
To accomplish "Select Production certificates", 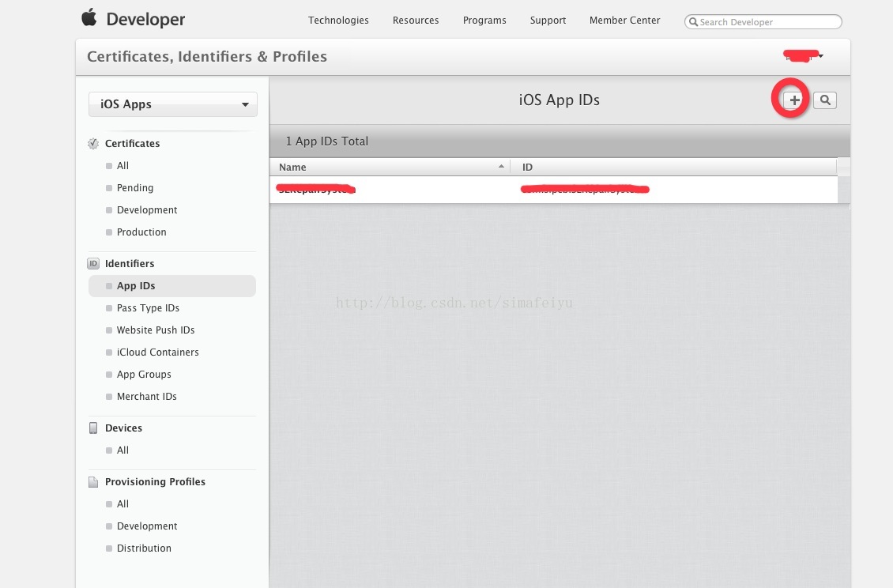I will coord(141,232).
